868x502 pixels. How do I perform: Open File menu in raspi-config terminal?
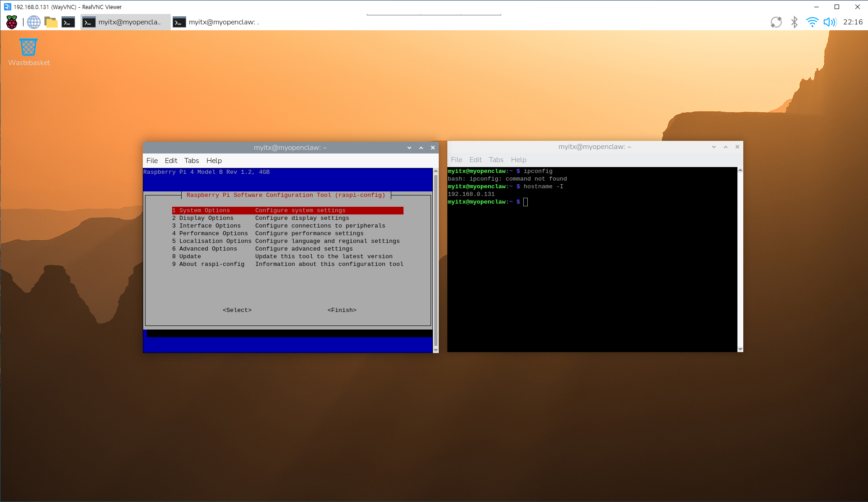click(152, 160)
